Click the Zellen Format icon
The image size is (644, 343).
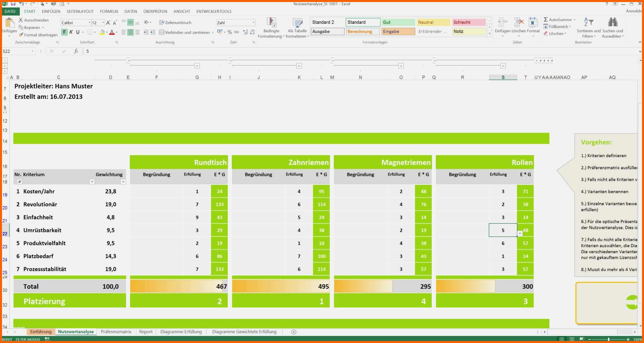(533, 22)
